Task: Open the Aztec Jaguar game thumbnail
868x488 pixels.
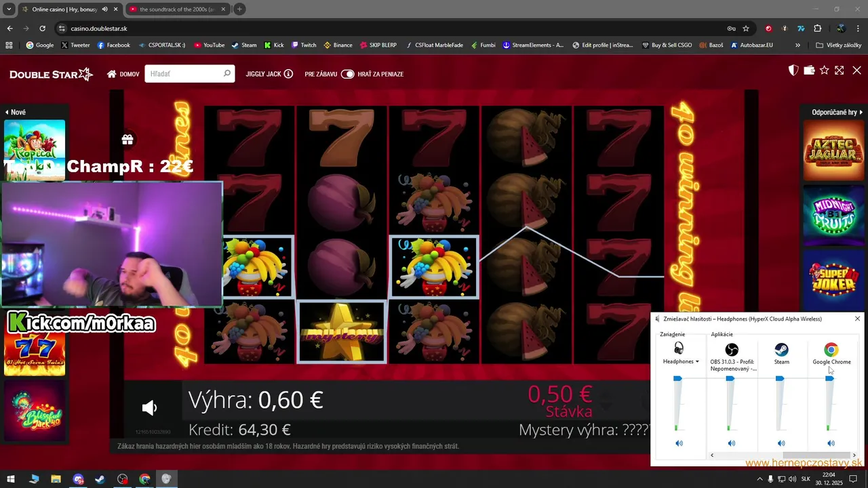Action: coord(834,150)
